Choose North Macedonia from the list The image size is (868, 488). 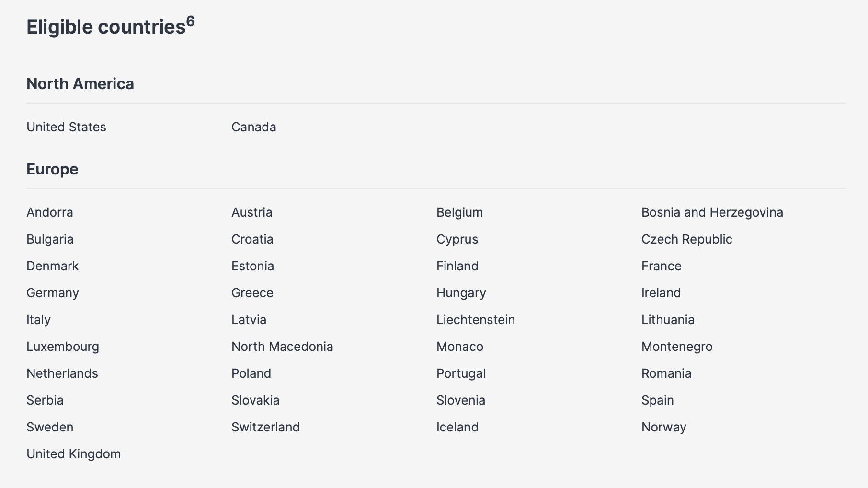(282, 347)
